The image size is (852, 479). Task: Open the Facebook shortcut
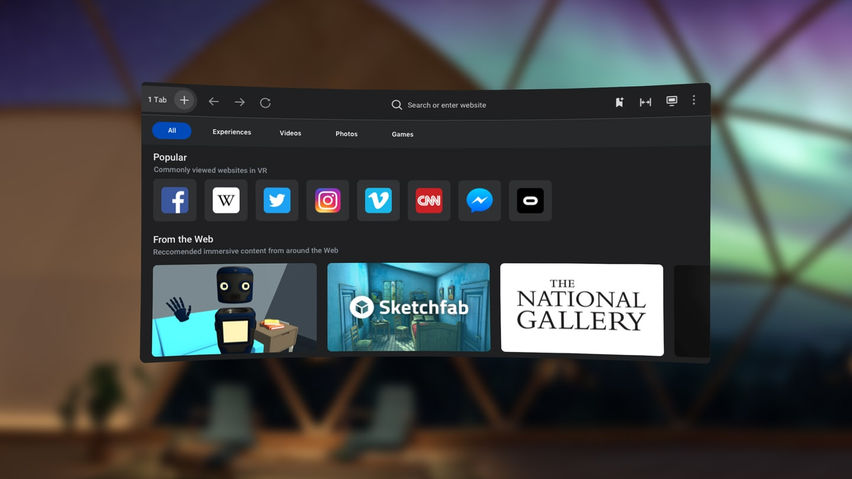[x=175, y=200]
